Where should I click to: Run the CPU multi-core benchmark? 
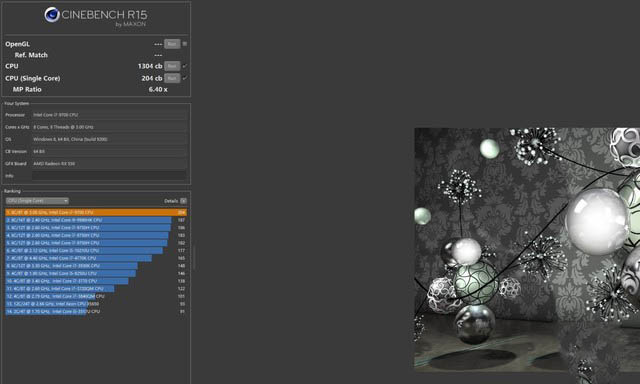(x=172, y=66)
